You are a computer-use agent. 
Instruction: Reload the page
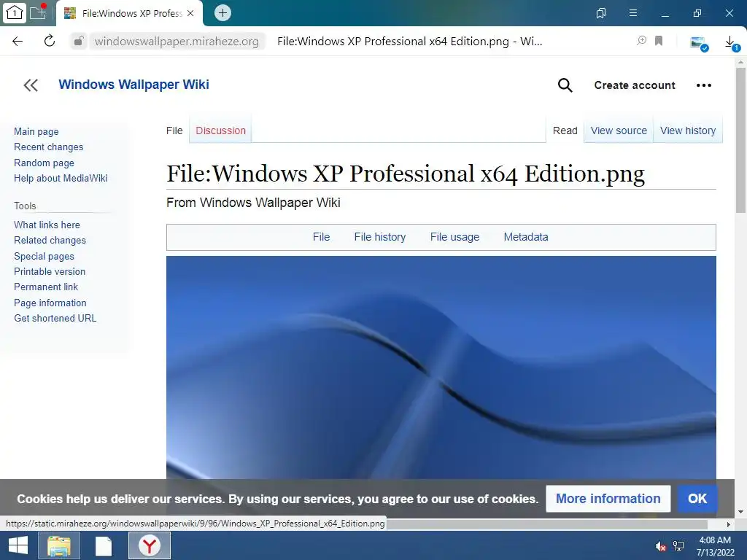(49, 41)
